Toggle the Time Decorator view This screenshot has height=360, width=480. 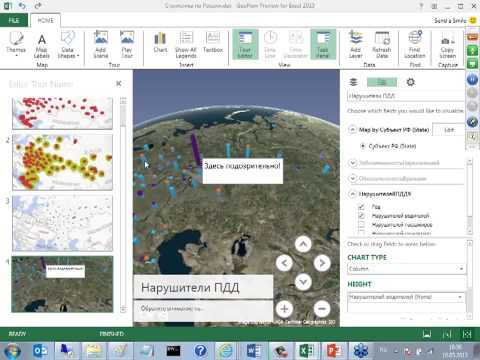pos(295,45)
